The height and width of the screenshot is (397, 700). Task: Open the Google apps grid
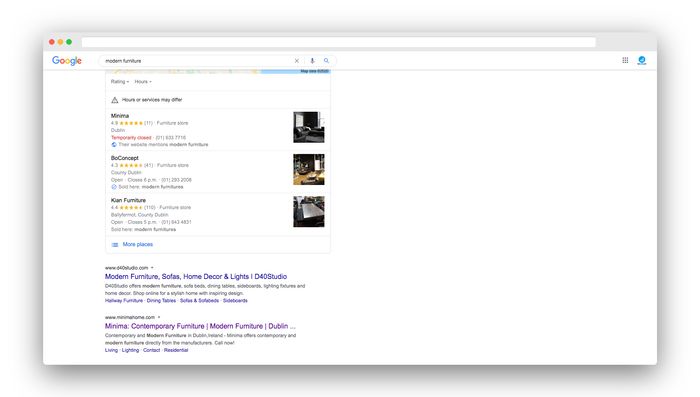click(x=625, y=60)
